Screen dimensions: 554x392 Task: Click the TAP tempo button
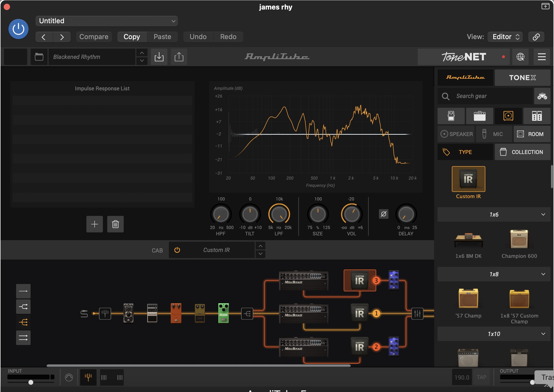[481, 377]
